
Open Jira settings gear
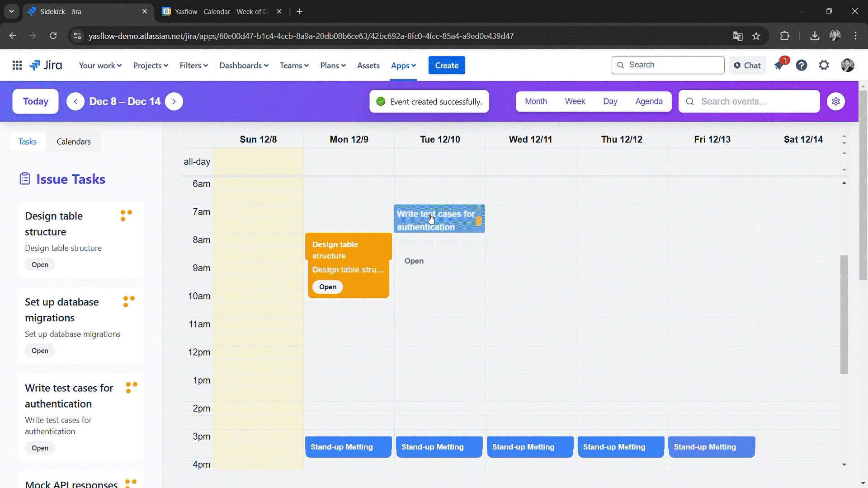tap(824, 66)
